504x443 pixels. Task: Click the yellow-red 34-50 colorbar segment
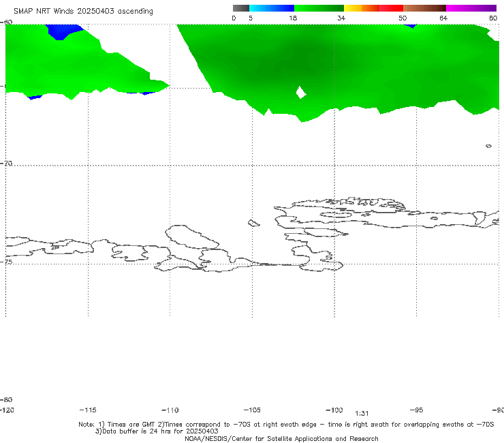373,8
